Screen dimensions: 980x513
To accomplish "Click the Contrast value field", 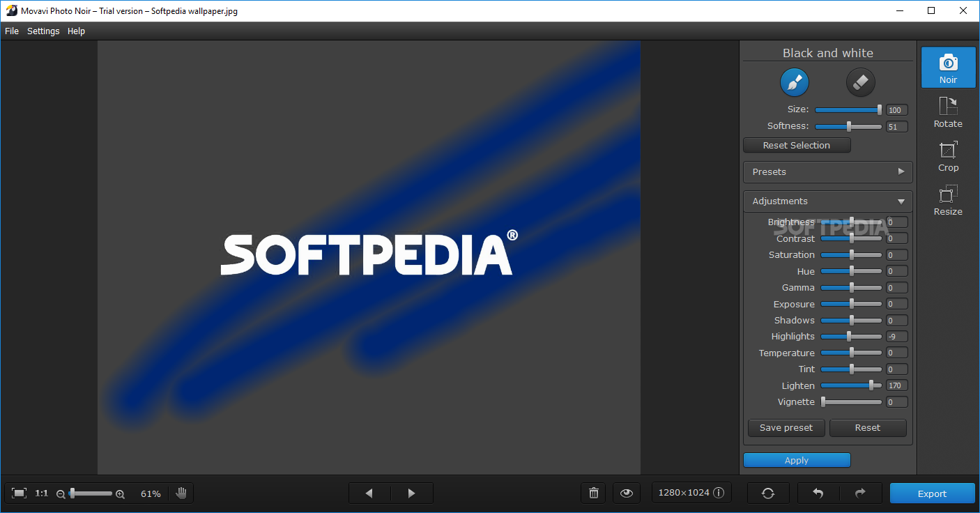I will coord(896,238).
